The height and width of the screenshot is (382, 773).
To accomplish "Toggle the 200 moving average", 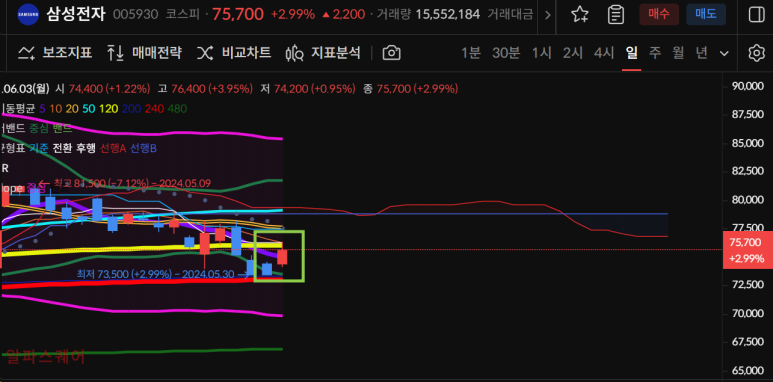I will pyautogui.click(x=131, y=108).
